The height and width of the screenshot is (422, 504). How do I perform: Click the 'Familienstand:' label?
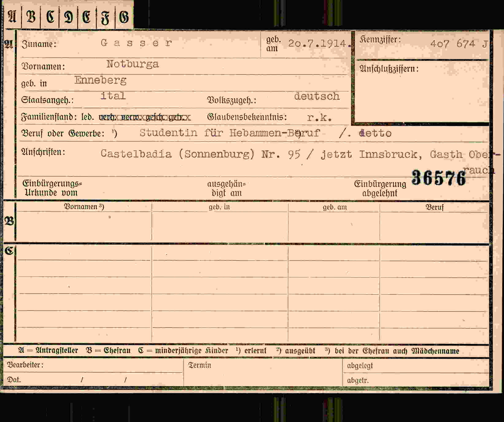click(x=49, y=117)
